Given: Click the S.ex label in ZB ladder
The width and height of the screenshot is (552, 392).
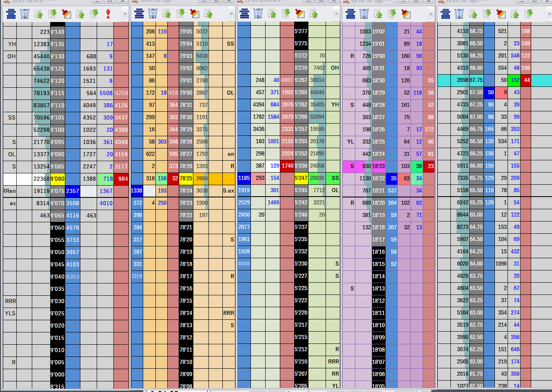Looking at the screenshot, I should coord(228,190).
